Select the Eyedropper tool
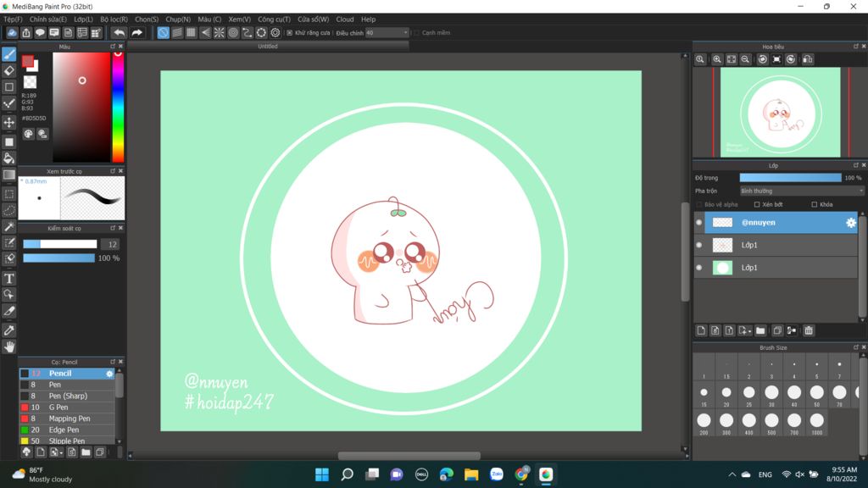Image resolution: width=868 pixels, height=488 pixels. pos(9,330)
